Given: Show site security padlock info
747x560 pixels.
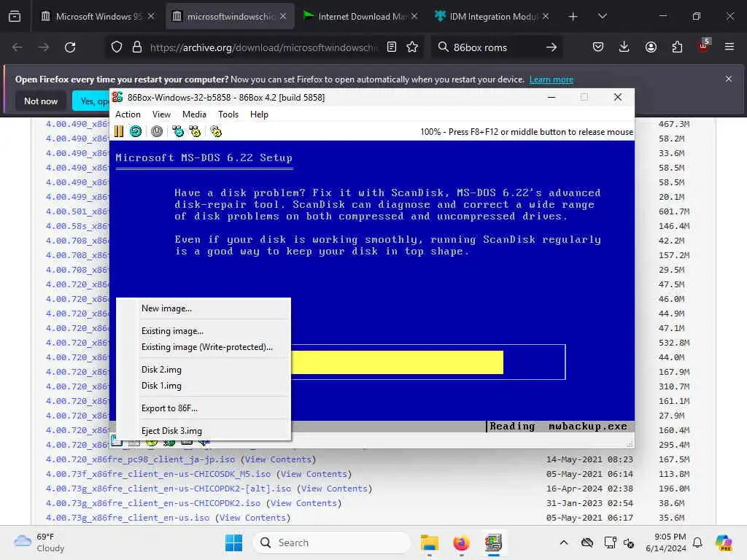Looking at the screenshot, I should (x=137, y=47).
